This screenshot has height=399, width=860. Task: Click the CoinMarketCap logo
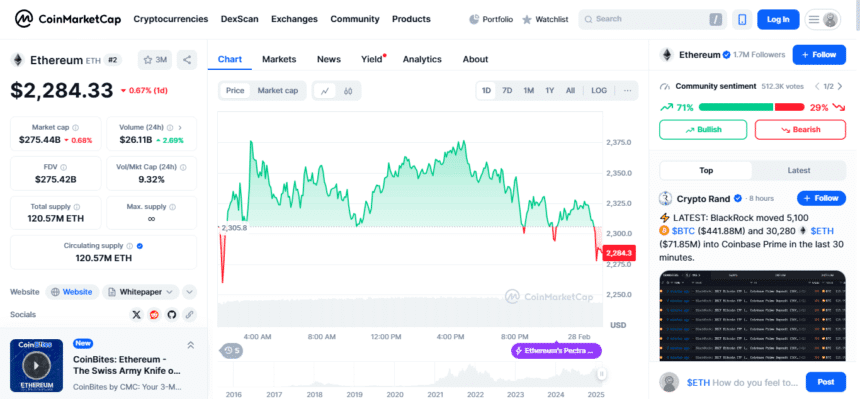(x=68, y=19)
